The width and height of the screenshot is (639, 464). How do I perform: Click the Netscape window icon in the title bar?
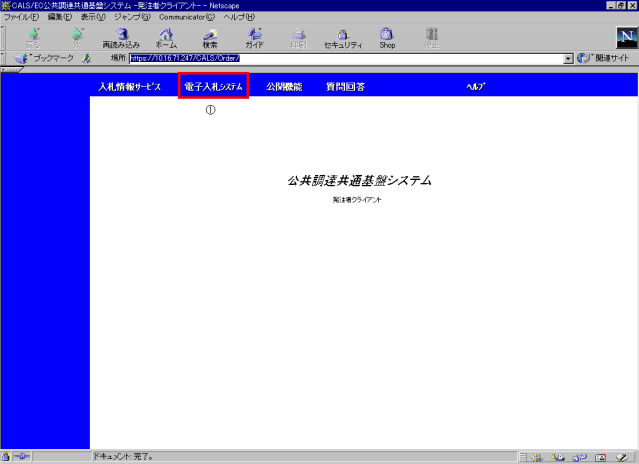point(5,5)
